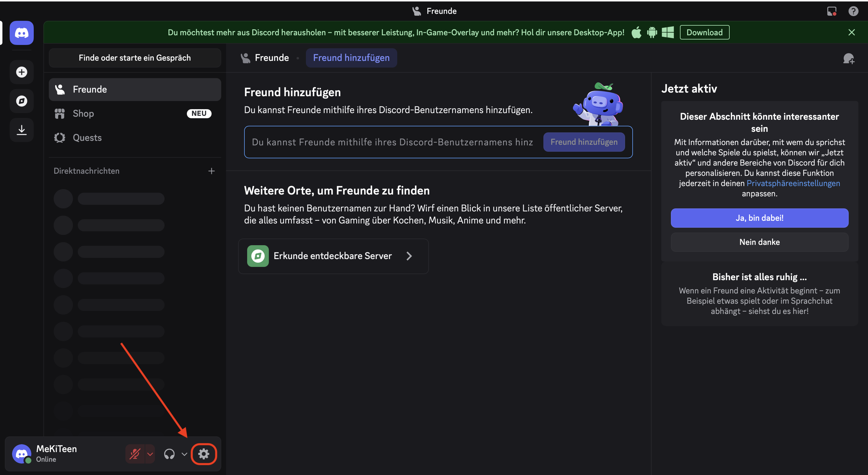Image resolution: width=868 pixels, height=475 pixels.
Task: Toggle deafen headphones button
Action: [x=169, y=454]
